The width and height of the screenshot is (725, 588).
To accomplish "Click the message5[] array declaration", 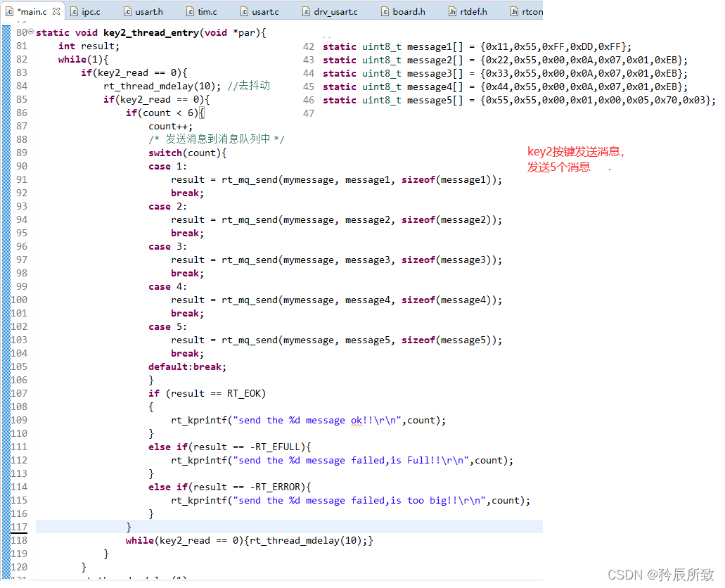I will [519, 101].
